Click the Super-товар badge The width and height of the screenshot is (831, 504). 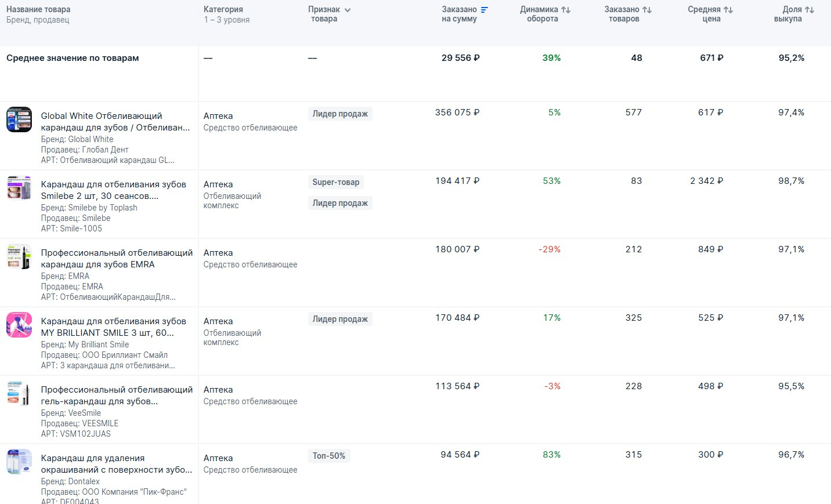[335, 182]
